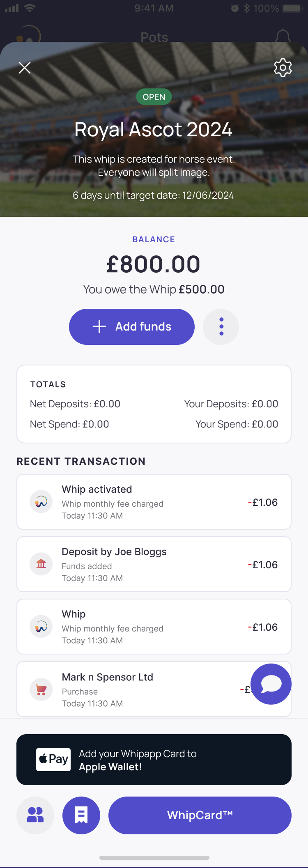This screenshot has width=308, height=868.
Task: Tap the OPEN status badge
Action: pos(154,97)
